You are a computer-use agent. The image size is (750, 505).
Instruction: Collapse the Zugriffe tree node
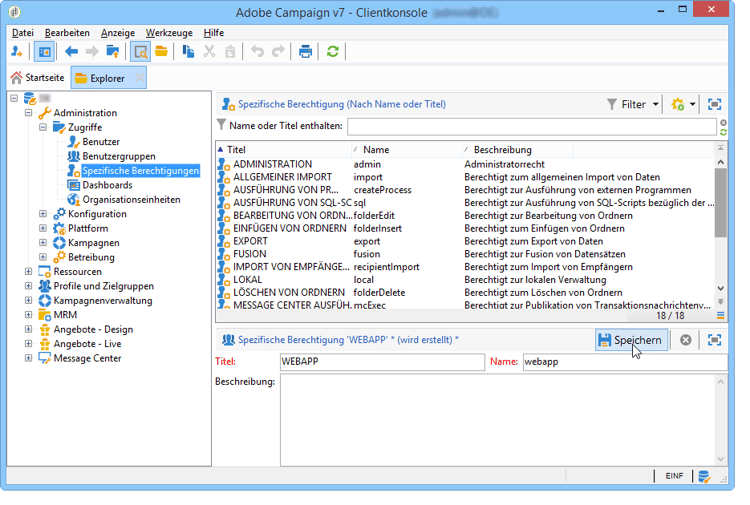43,128
